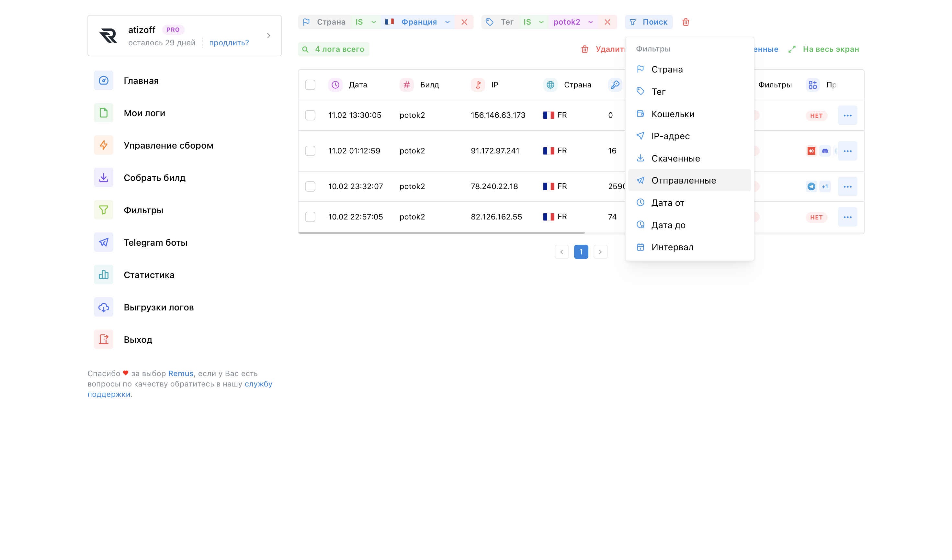Open Управление сбором via the lightning icon

pyautogui.click(x=104, y=145)
